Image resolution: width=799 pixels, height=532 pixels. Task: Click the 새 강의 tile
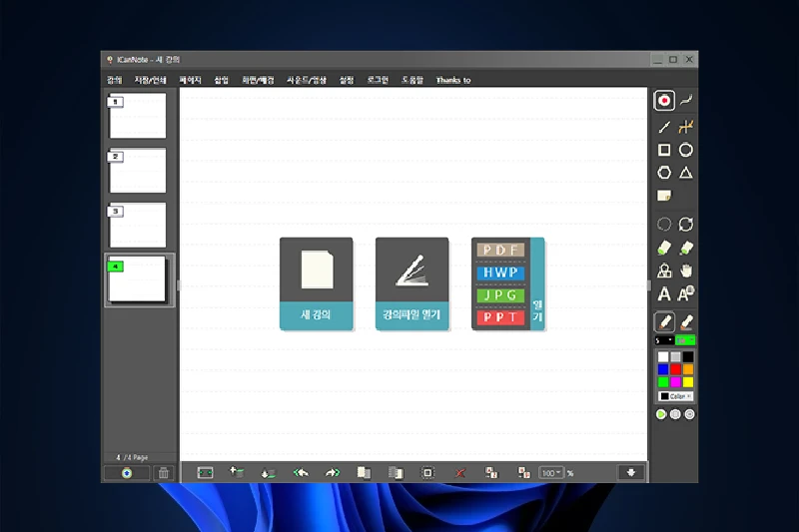coord(316,283)
